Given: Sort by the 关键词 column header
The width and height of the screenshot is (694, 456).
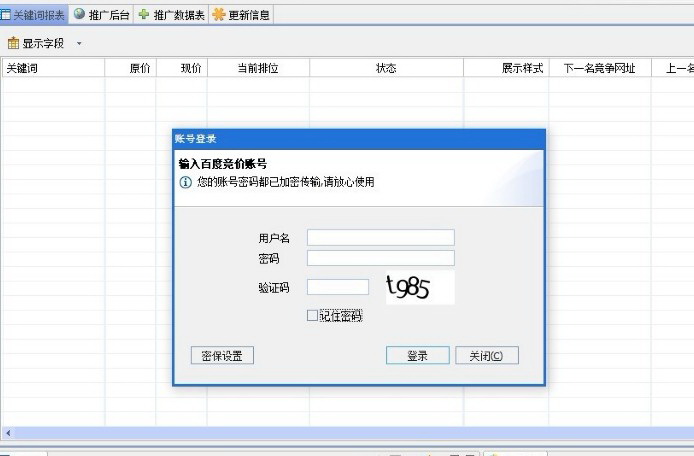Looking at the screenshot, I should tap(53, 68).
